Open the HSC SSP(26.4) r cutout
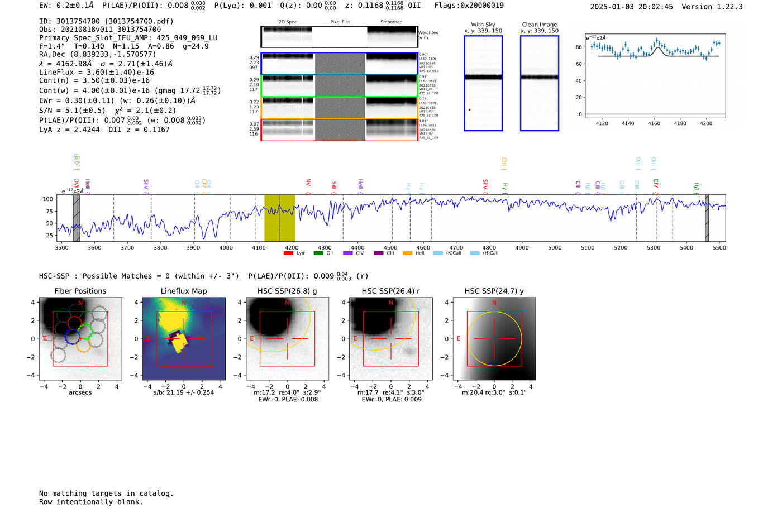 (x=390, y=338)
